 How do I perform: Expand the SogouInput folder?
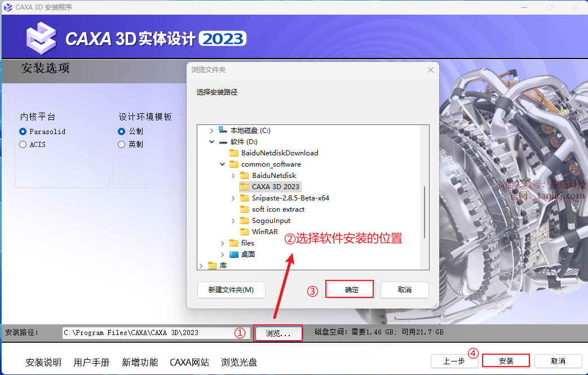233,221
